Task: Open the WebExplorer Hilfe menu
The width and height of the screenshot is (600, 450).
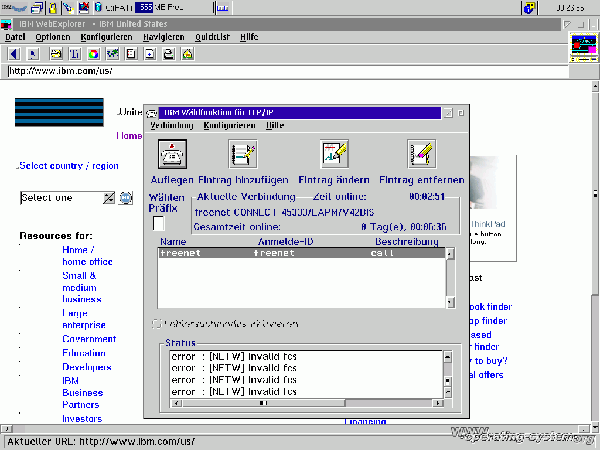Action: click(x=249, y=37)
